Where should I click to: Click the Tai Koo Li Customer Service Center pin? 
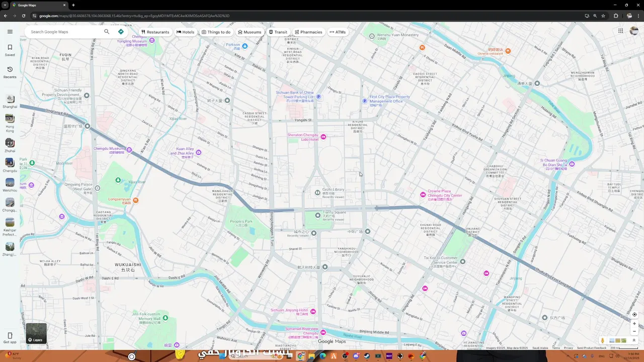[463, 261]
